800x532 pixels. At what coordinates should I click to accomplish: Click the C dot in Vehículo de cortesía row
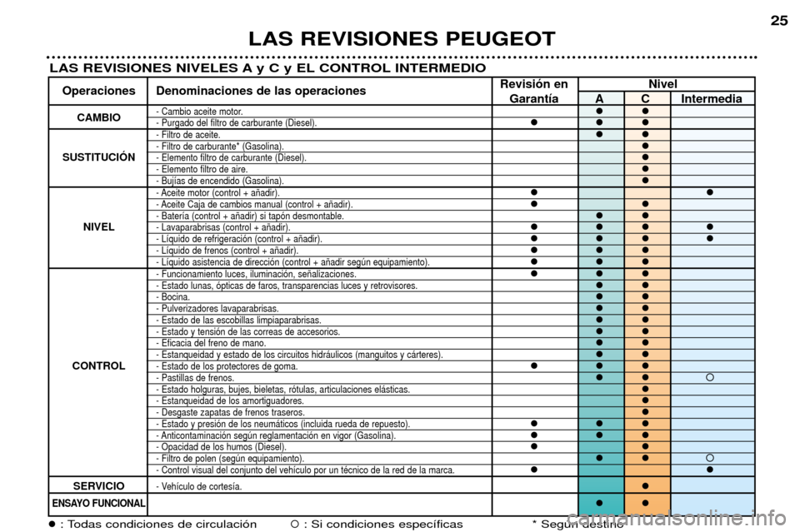coord(645,485)
